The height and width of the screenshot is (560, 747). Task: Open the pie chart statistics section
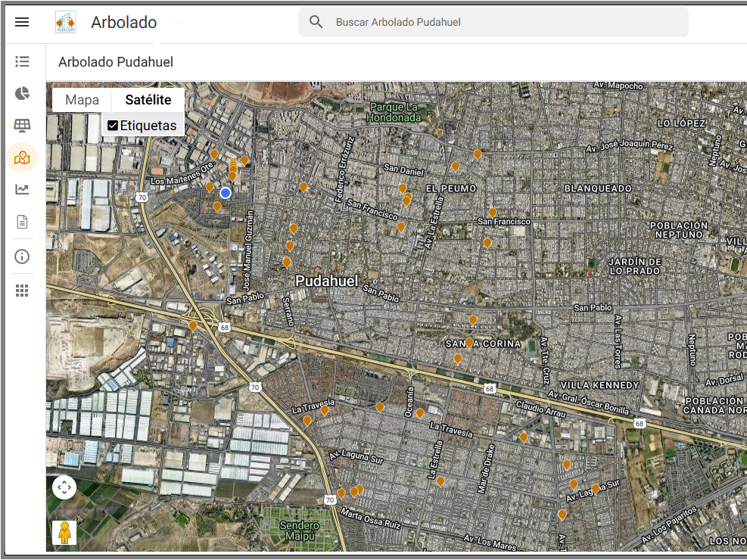pos(22,93)
